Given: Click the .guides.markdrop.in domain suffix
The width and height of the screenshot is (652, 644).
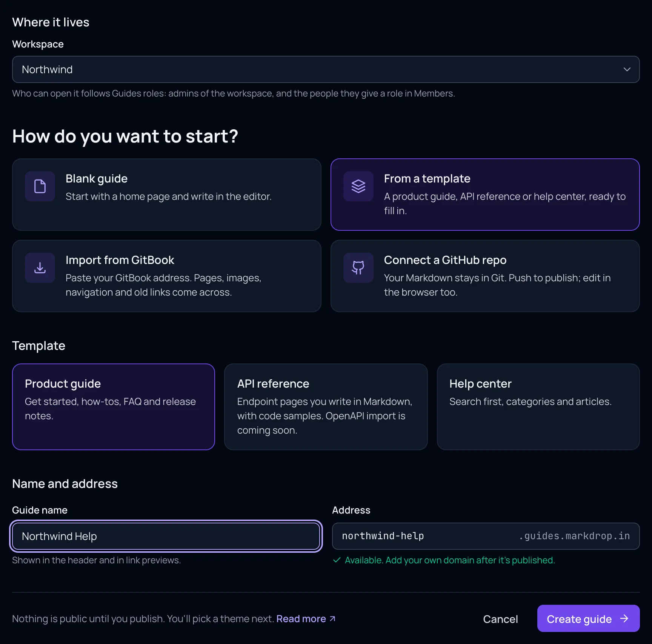Looking at the screenshot, I should pos(574,536).
